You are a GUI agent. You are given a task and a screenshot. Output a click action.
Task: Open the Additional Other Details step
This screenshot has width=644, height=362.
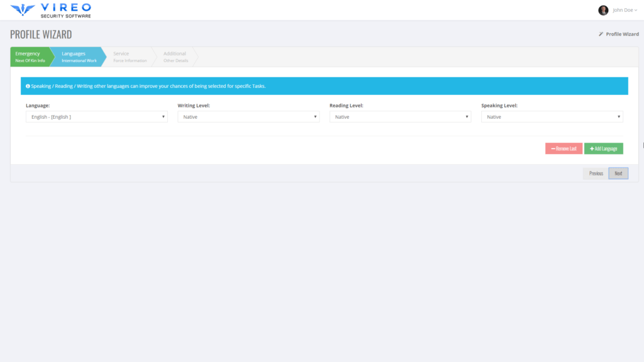click(175, 57)
